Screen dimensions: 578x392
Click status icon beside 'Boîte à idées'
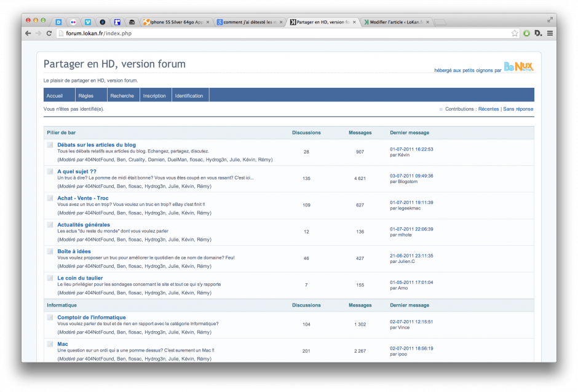50,251
